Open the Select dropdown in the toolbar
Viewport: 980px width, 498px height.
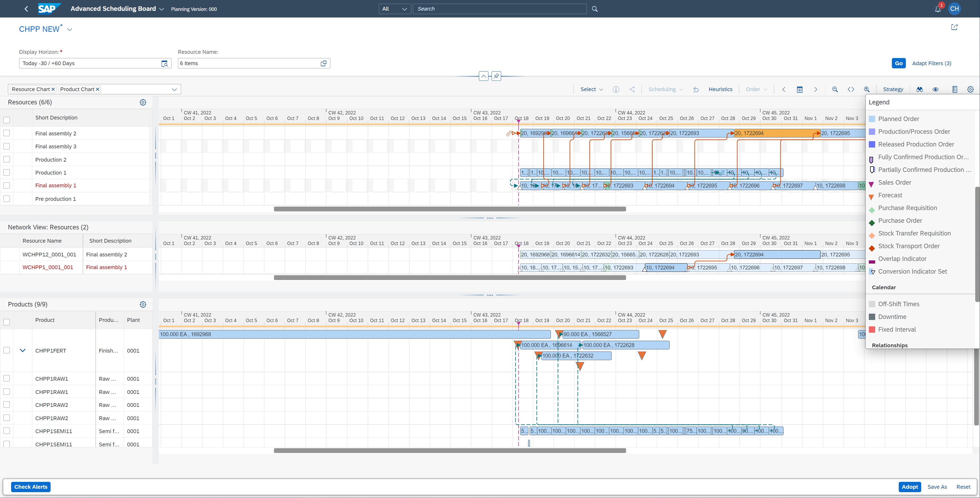point(590,89)
